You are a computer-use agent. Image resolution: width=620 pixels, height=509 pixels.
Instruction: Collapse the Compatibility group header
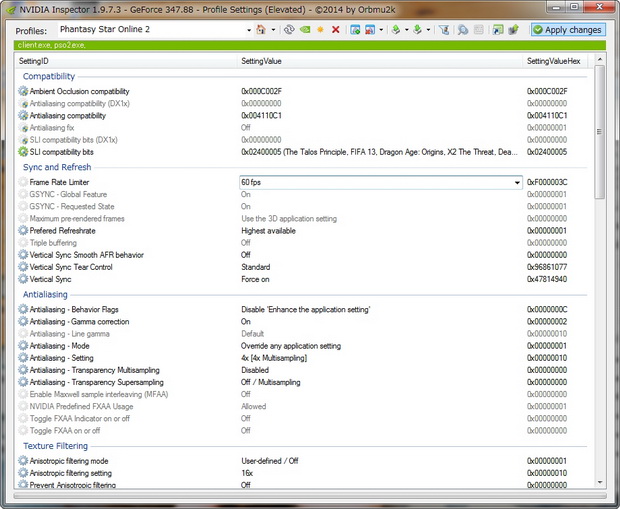tap(49, 76)
